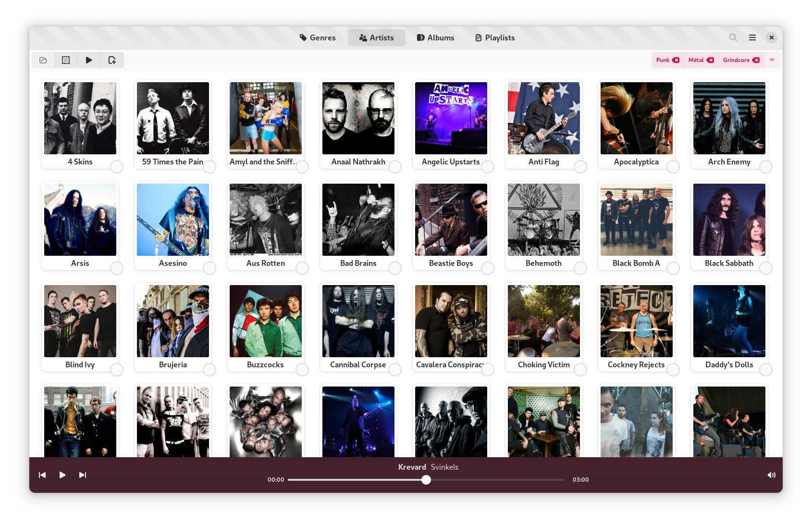Select the Daddy's Dolls checkbox circle

pyautogui.click(x=766, y=370)
